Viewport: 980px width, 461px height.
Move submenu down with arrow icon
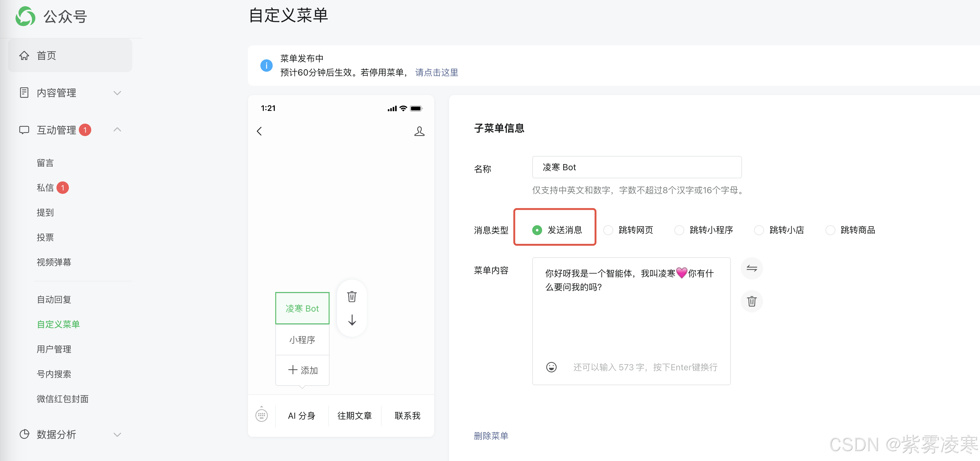352,320
